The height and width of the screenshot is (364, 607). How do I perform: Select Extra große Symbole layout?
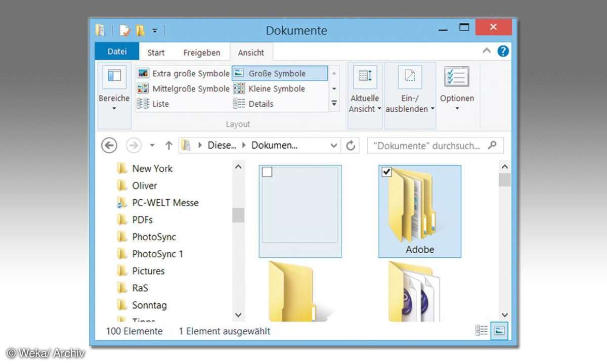(x=184, y=73)
